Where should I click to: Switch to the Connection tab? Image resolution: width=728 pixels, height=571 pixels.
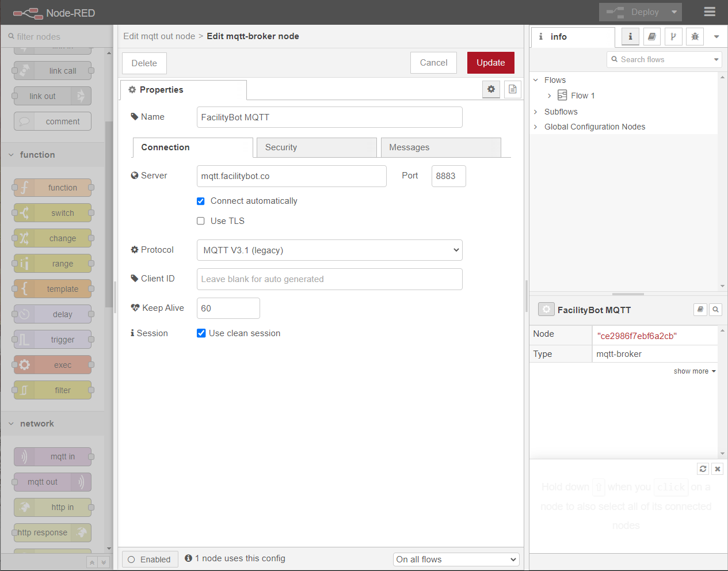(x=193, y=147)
